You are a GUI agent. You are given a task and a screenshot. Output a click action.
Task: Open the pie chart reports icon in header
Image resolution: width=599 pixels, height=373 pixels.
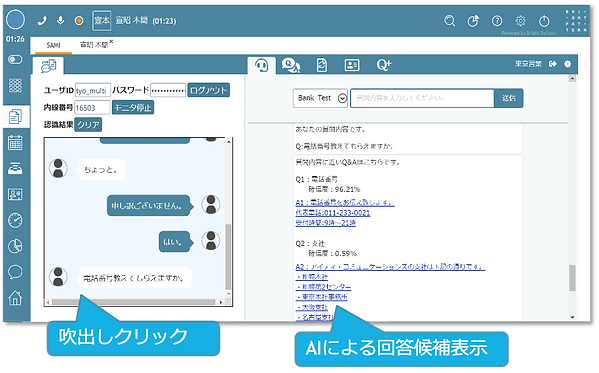[x=473, y=20]
